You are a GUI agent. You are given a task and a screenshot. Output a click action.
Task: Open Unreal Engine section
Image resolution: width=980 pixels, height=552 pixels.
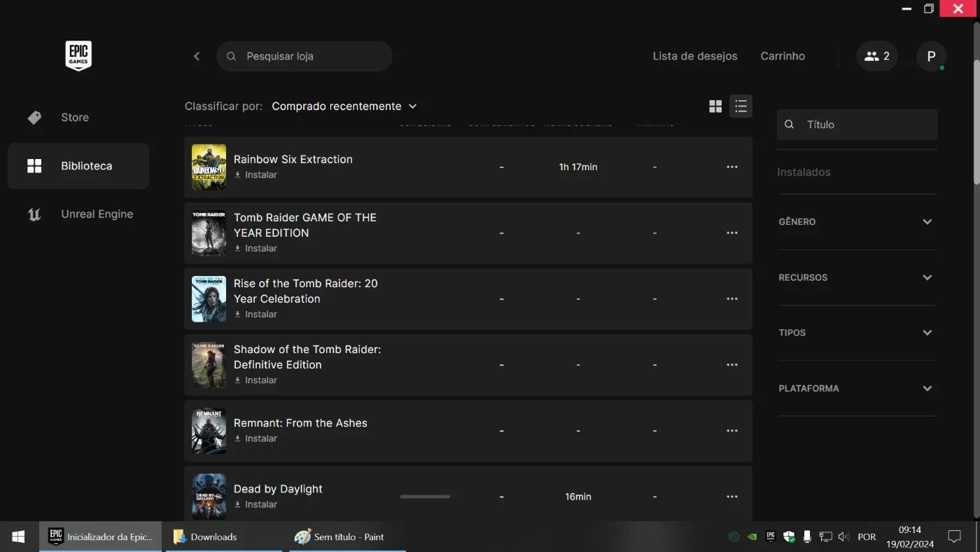pos(78,214)
